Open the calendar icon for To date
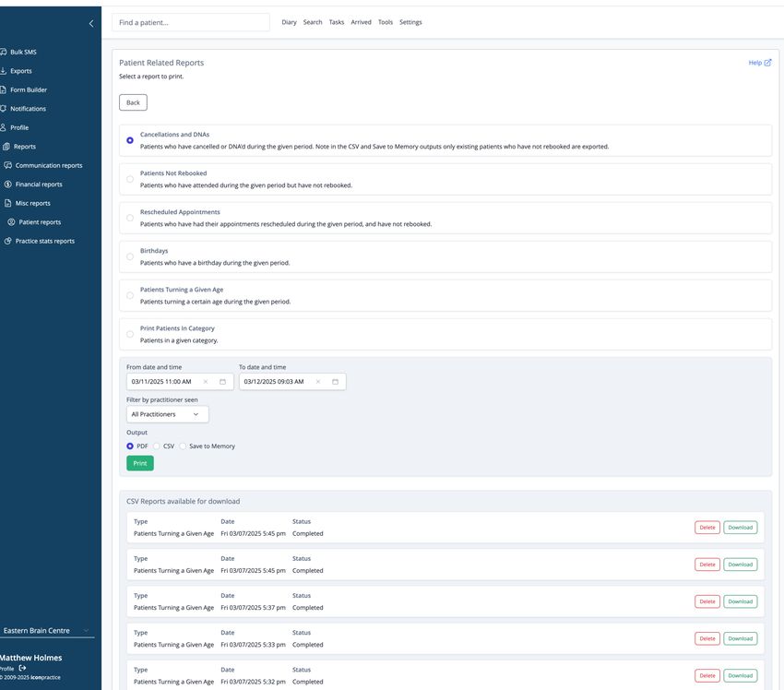The height and width of the screenshot is (690, 784). [x=335, y=382]
